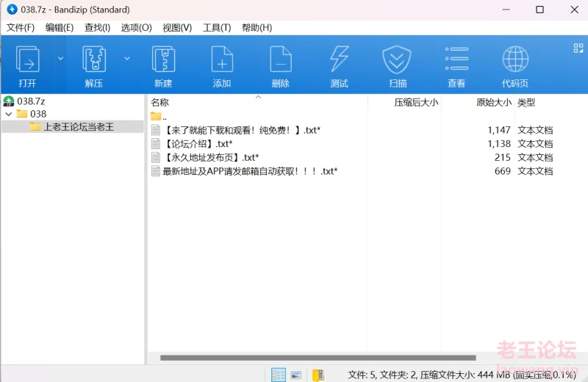This screenshot has height=382, width=588.
Task: Open the 工具(T) menu
Action: click(217, 28)
